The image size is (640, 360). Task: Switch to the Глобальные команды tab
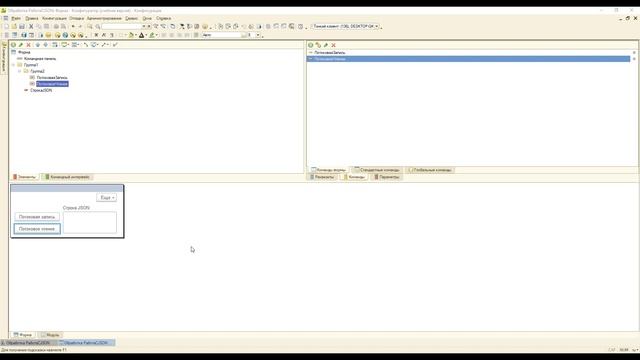(430, 170)
